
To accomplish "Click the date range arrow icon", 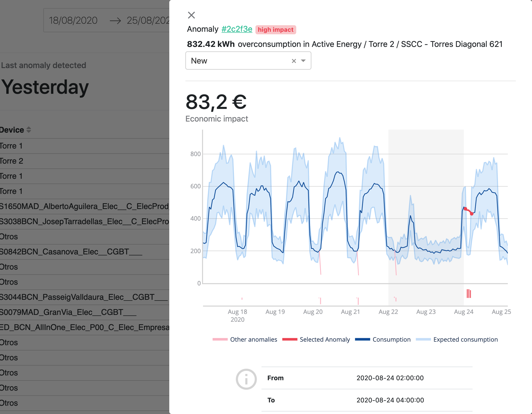I will (x=115, y=21).
